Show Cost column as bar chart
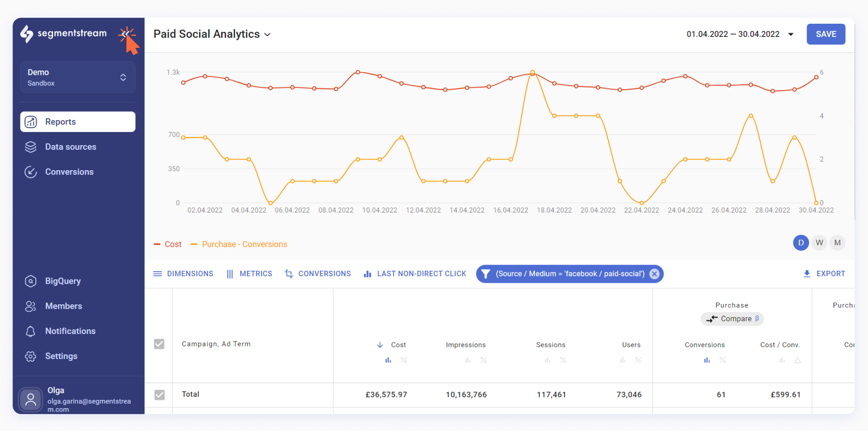Screen dimensions: 868x431 tap(388, 360)
